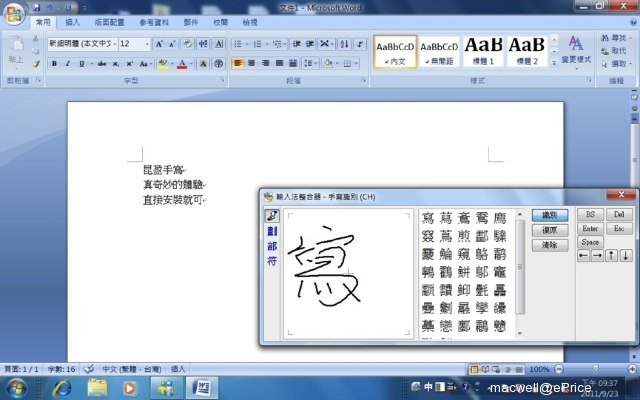Click the Decrease Indent icon

[297, 44]
